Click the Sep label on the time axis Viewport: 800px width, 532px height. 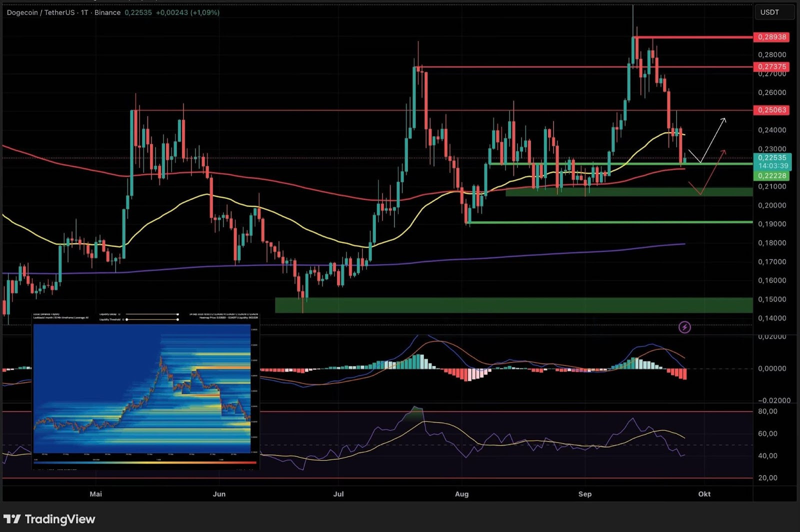coord(584,494)
